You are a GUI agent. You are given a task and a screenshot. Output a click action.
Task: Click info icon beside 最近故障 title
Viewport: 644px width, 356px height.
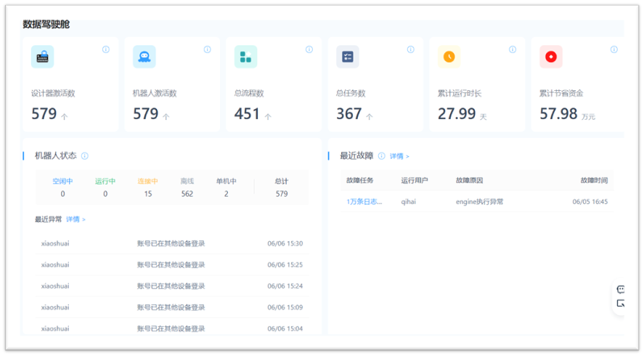point(382,155)
